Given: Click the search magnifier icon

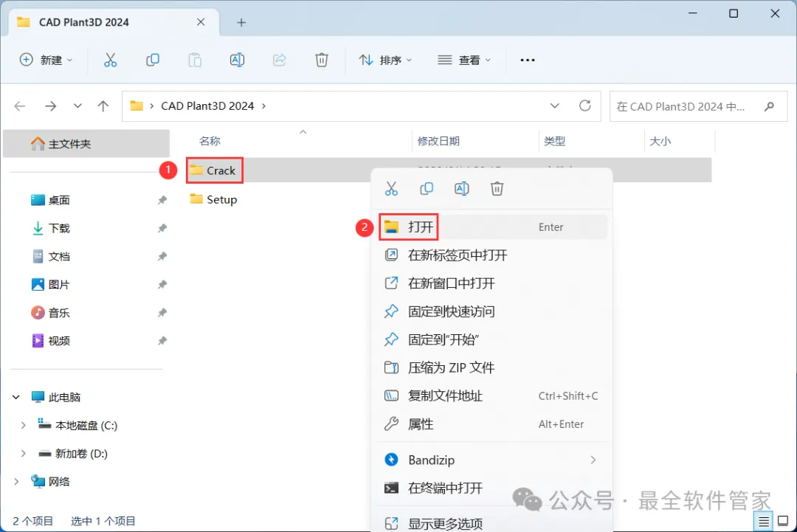Looking at the screenshot, I should coord(770,106).
